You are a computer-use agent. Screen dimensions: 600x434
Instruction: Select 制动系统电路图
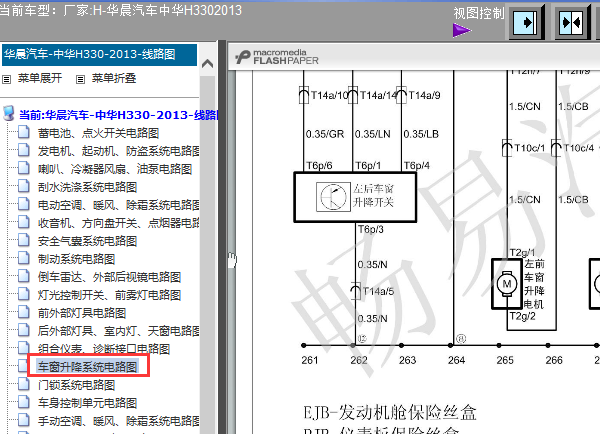tap(76, 259)
